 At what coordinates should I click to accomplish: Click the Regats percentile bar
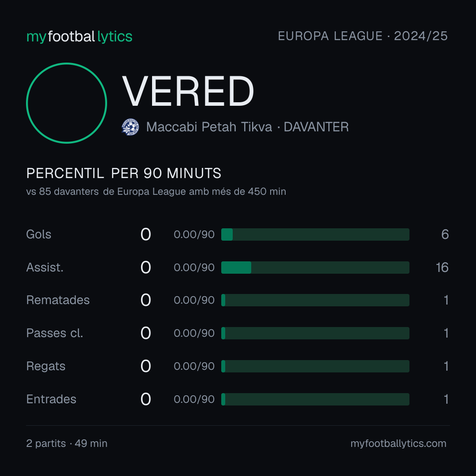(x=315, y=366)
